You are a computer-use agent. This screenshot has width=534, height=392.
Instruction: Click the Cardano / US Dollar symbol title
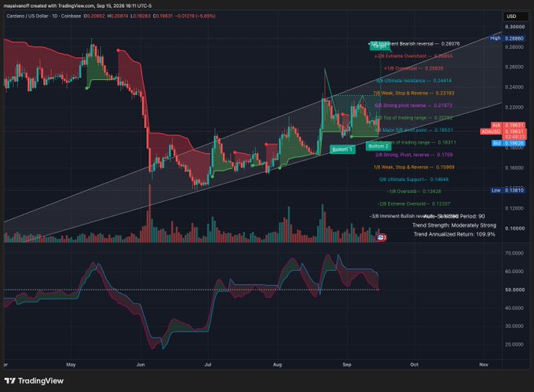click(x=44, y=16)
